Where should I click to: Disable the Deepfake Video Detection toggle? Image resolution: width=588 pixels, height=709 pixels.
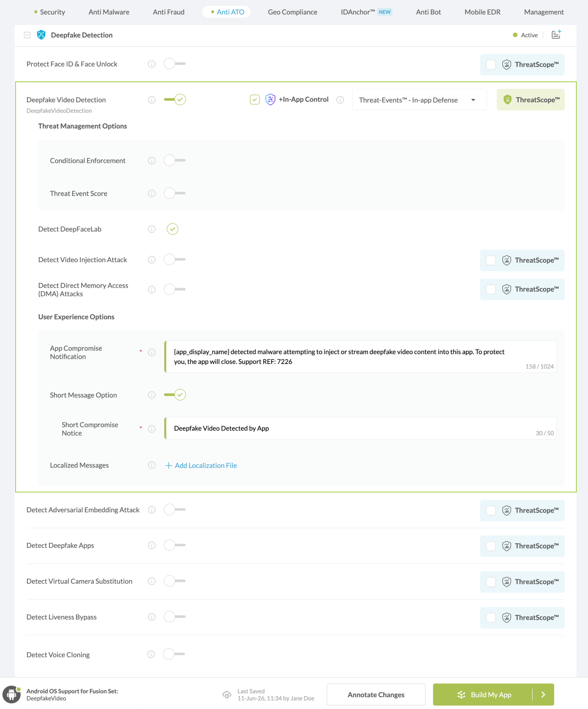175,100
